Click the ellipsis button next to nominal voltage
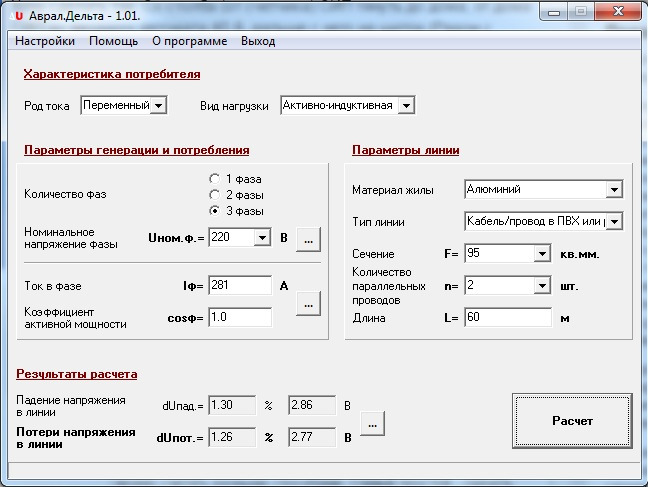The image size is (648, 487). click(308, 239)
